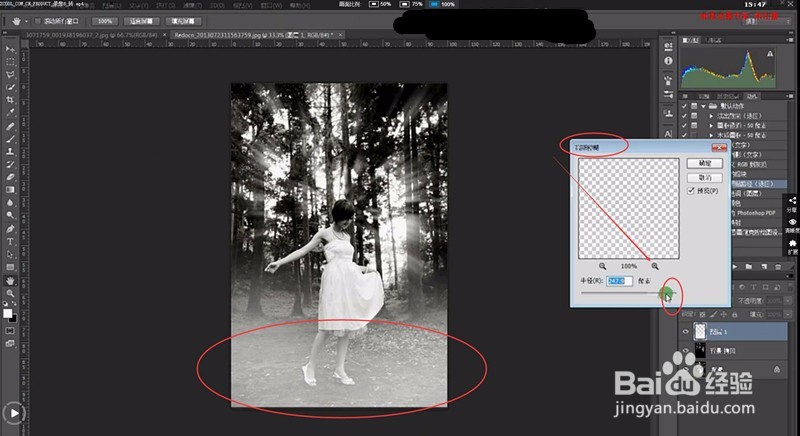Expand the second action under default folder
Screen dimensions: 800x436
tap(711, 125)
